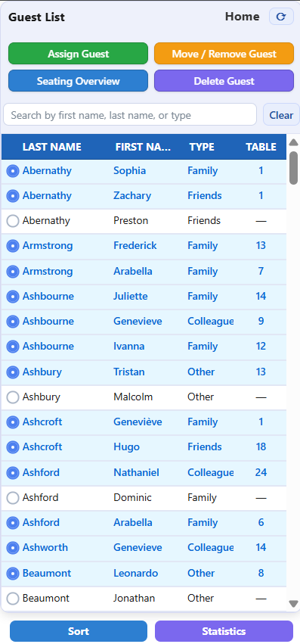Open the Assign Guest action
This screenshot has width=300, height=644.
78,54
